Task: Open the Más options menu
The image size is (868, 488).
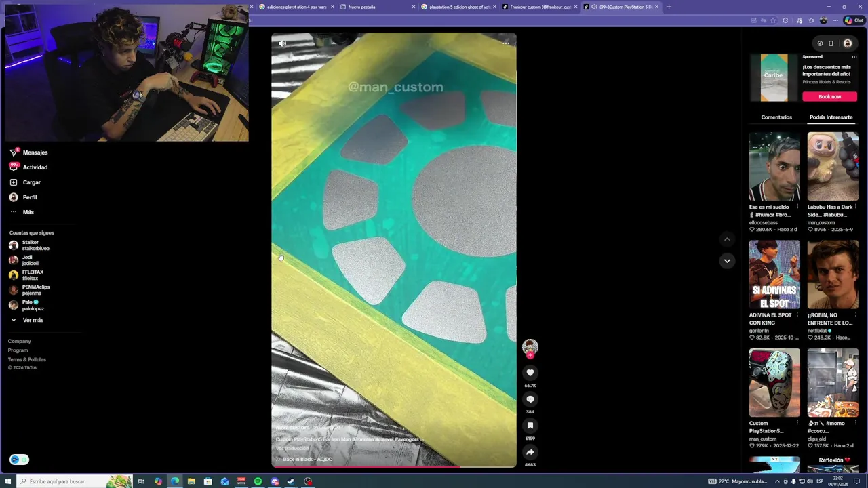Action: [22, 212]
